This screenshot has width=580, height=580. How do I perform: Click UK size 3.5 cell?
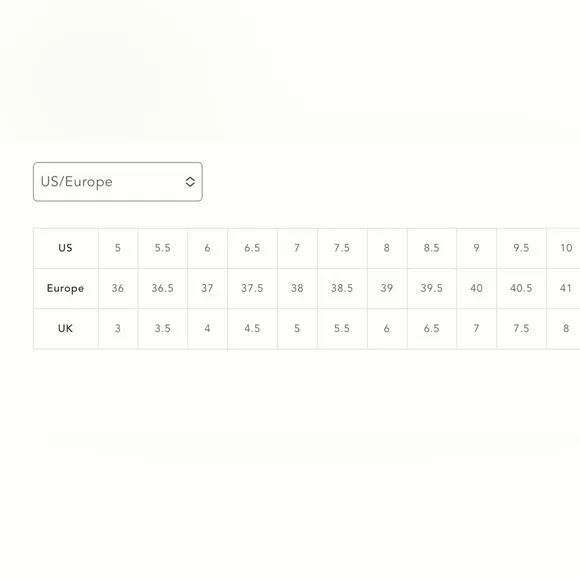pyautogui.click(x=163, y=328)
